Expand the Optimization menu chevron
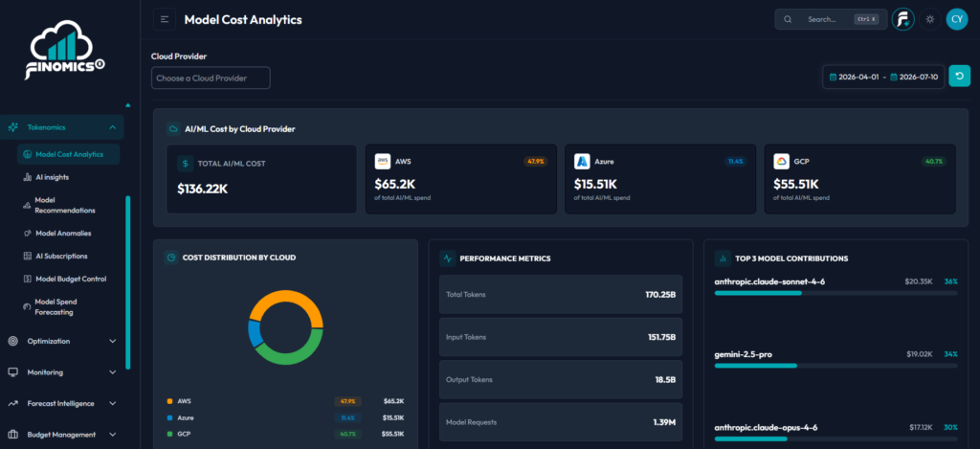Viewport: 980px width, 449px height. click(113, 341)
